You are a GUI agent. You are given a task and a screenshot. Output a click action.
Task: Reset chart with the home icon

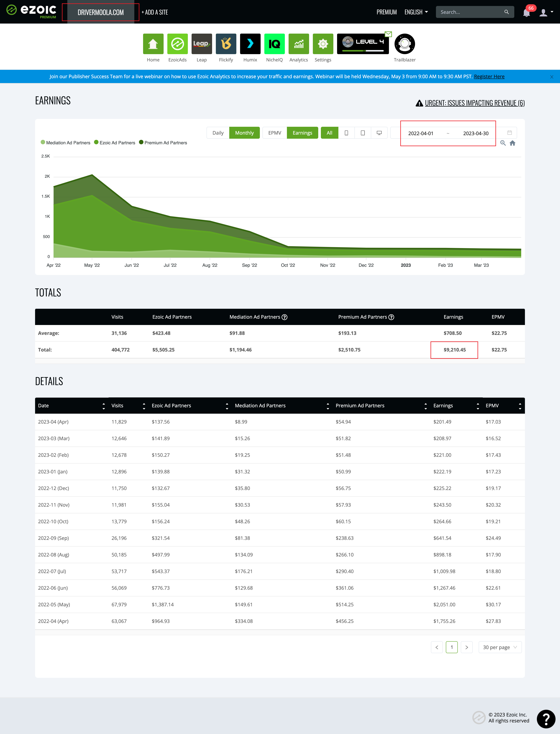pyautogui.click(x=513, y=143)
